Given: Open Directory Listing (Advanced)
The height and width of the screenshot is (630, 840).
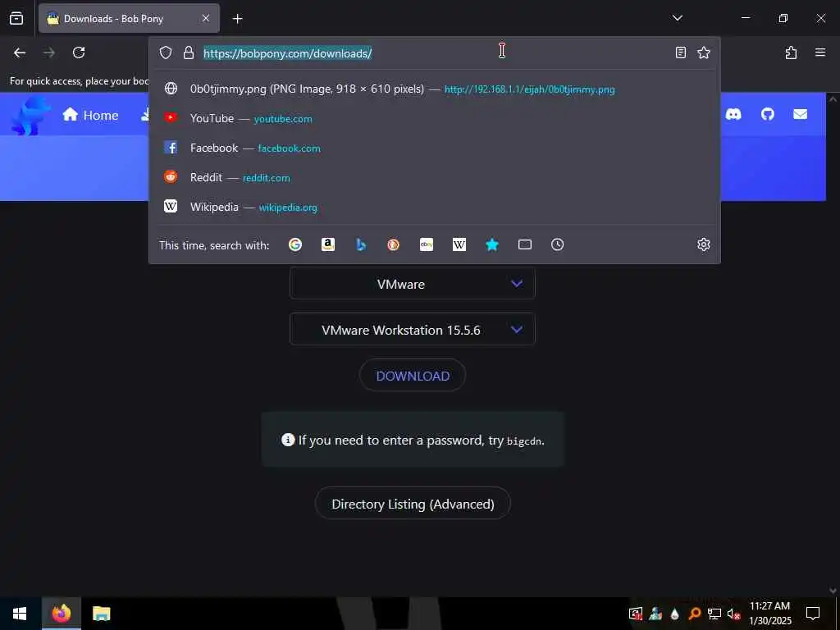Looking at the screenshot, I should (x=413, y=504).
